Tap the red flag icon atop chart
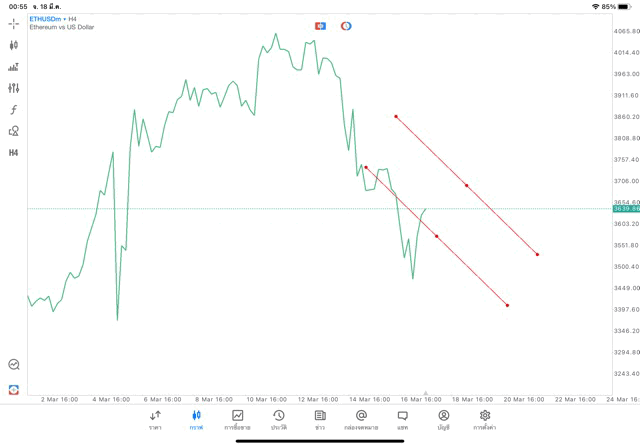 pyautogui.click(x=320, y=25)
